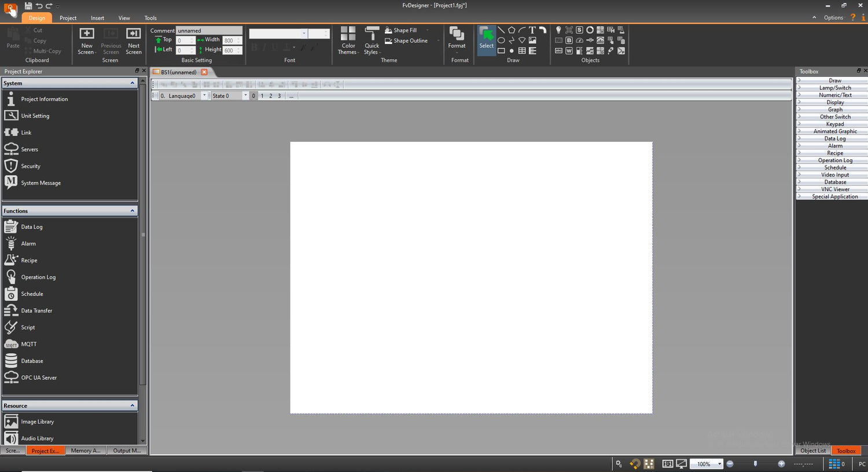Select the Polygon draw tool

coord(512,30)
